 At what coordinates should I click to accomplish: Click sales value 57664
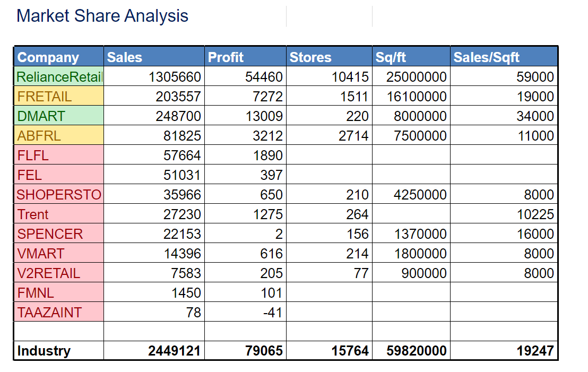pos(182,155)
